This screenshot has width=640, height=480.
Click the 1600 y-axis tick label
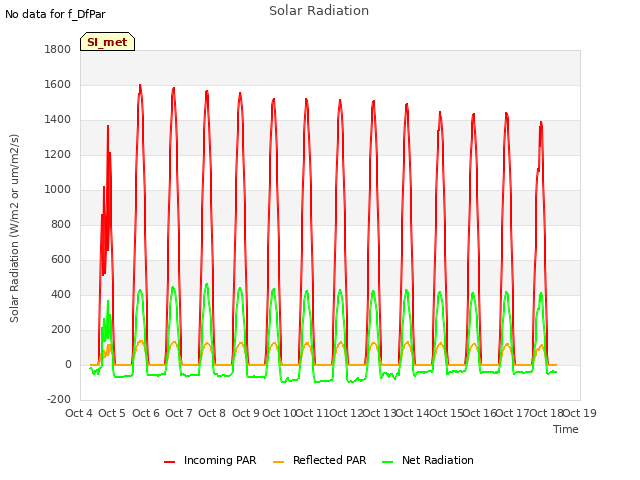point(58,84)
